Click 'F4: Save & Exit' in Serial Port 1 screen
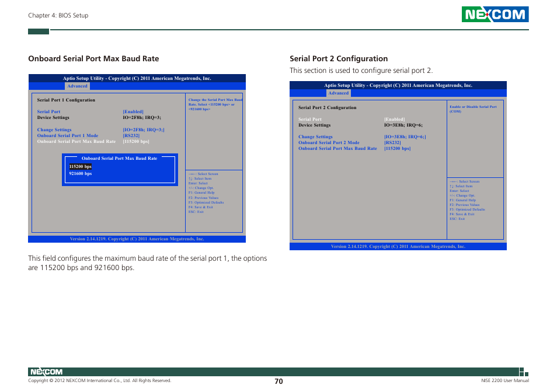 point(201,207)
